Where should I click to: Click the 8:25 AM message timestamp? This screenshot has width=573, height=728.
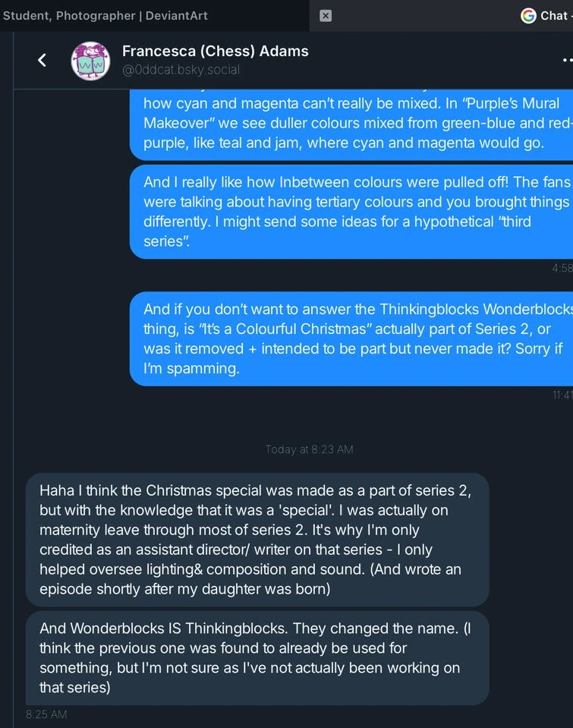pos(46,714)
